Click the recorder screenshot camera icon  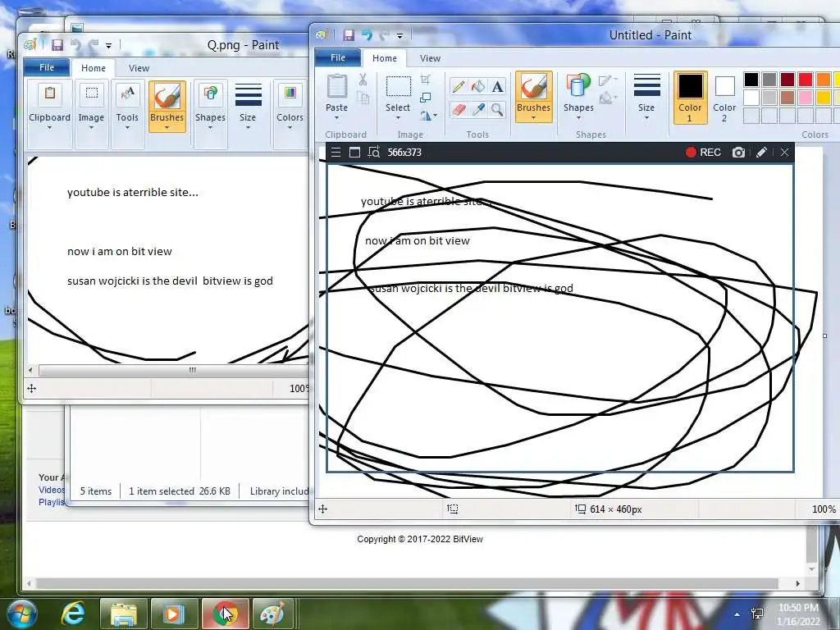coord(739,152)
